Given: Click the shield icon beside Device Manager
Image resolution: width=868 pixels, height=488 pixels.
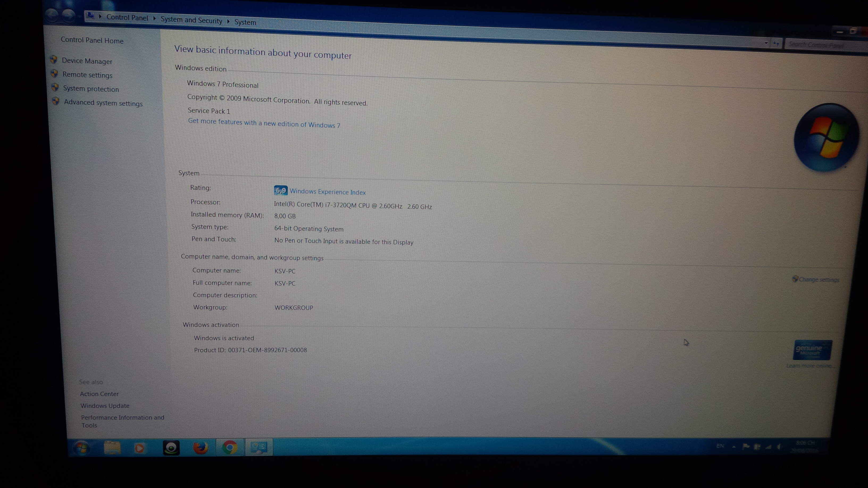Looking at the screenshot, I should tap(53, 60).
